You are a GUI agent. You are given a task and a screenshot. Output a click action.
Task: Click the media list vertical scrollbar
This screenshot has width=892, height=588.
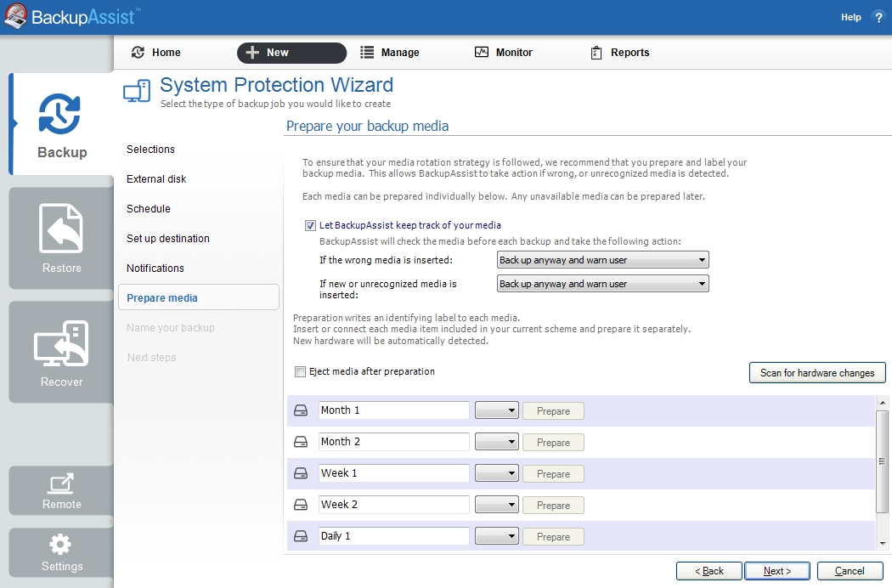point(883,463)
